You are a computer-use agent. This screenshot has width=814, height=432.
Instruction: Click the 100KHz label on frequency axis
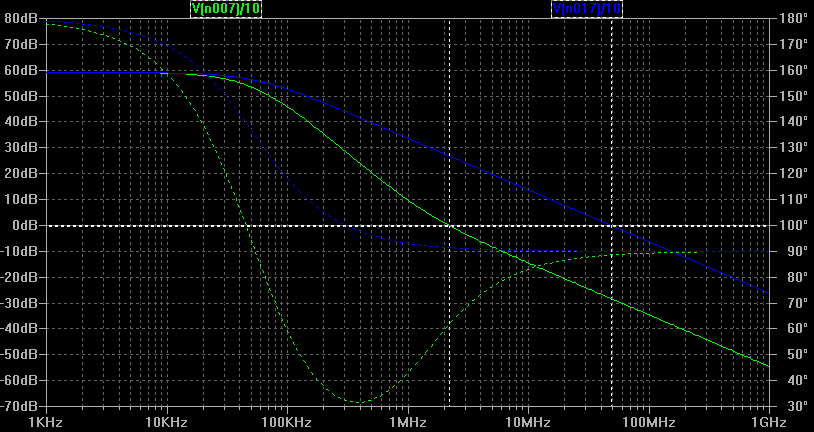(x=287, y=423)
